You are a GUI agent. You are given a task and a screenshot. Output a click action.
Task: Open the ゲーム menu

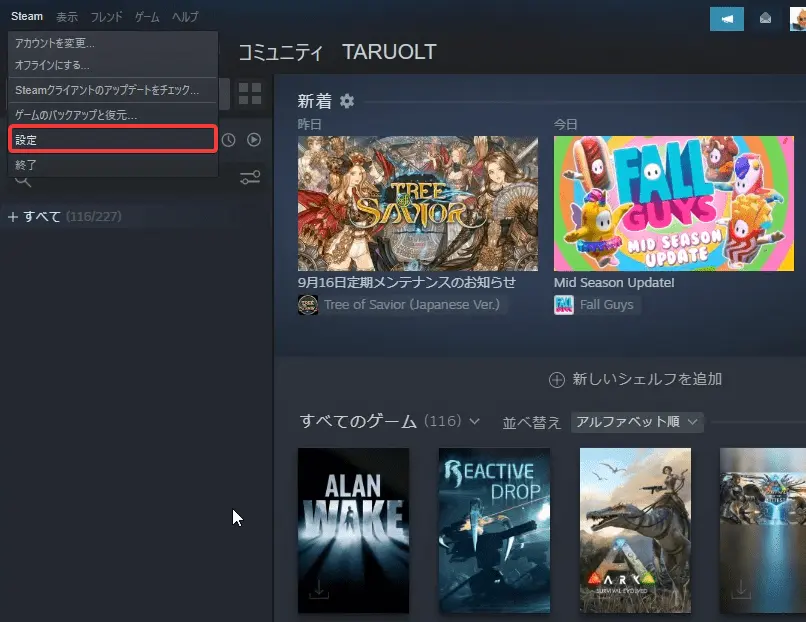point(147,17)
